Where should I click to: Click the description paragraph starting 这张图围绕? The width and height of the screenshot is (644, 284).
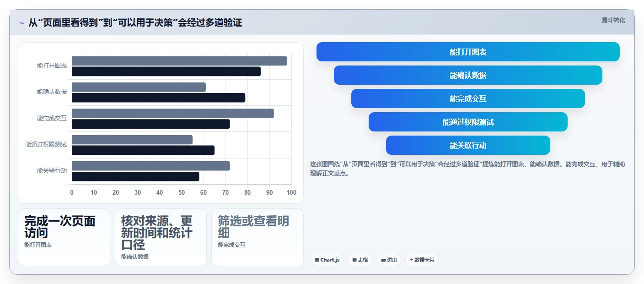pos(467,169)
